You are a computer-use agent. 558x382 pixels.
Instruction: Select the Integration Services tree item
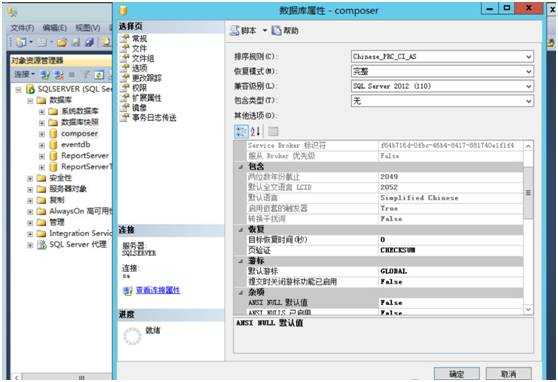point(80,234)
